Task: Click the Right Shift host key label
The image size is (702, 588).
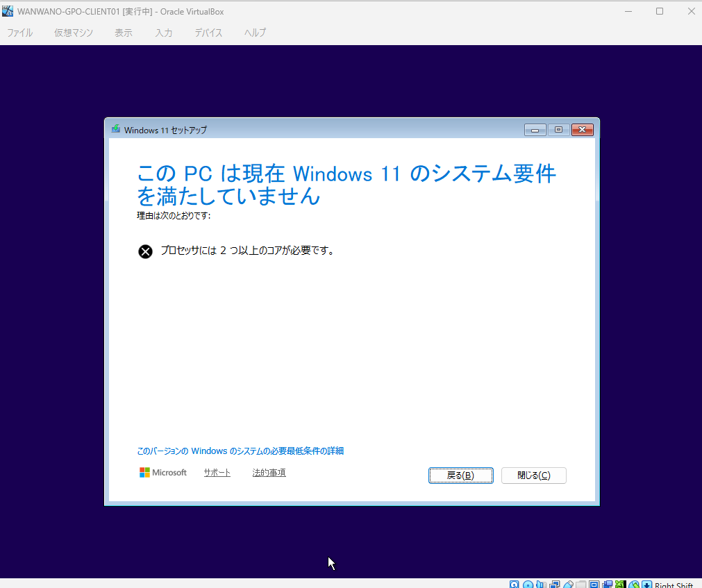Action: 674,585
